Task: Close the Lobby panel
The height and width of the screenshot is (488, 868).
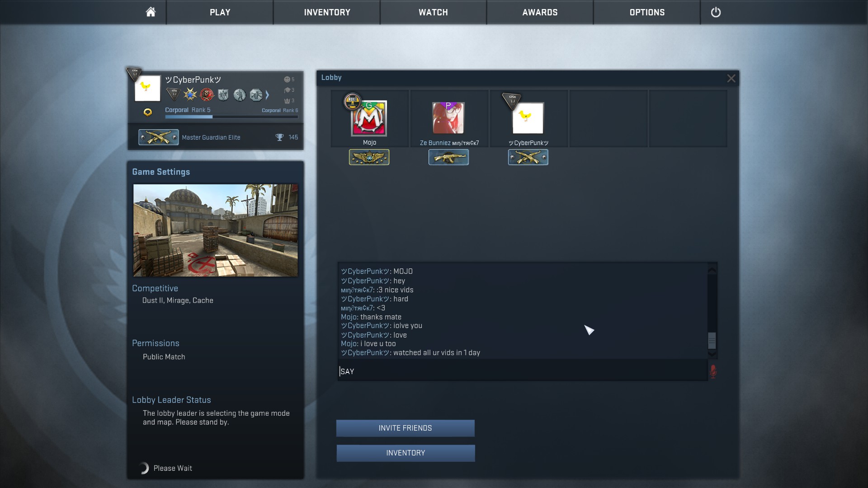Action: [731, 78]
